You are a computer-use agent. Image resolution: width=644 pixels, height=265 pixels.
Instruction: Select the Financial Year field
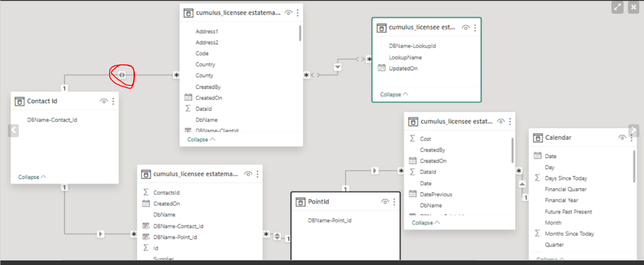click(x=562, y=200)
